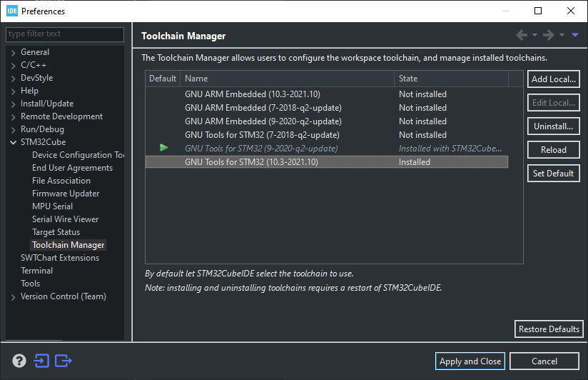This screenshot has height=380, width=588.
Task: Click 'Installed with STM32Cube...' state cell
Action: pos(450,149)
